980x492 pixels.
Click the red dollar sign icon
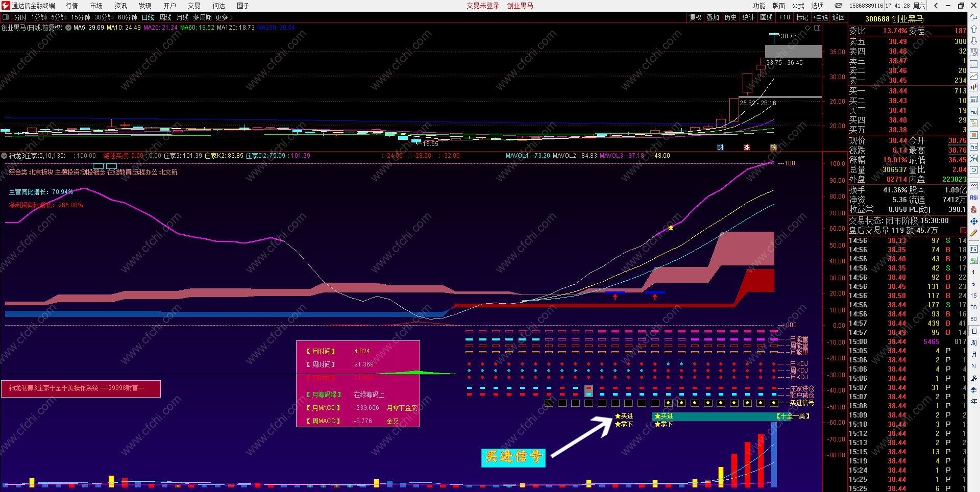tap(974, 209)
